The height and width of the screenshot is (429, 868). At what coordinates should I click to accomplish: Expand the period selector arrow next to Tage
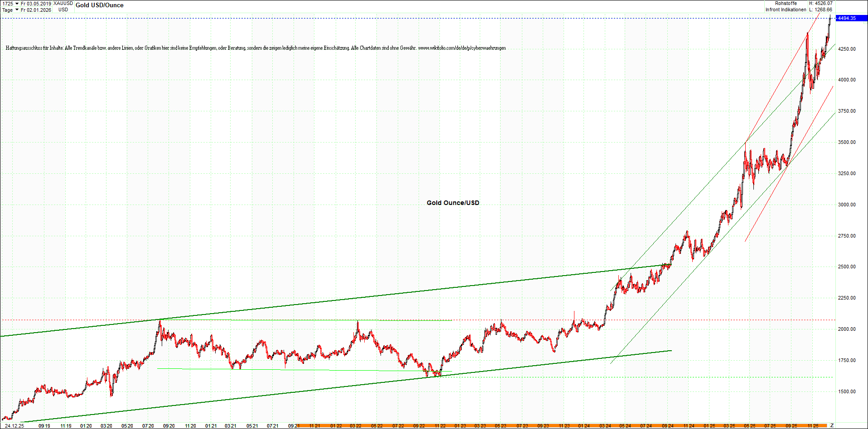[17, 10]
